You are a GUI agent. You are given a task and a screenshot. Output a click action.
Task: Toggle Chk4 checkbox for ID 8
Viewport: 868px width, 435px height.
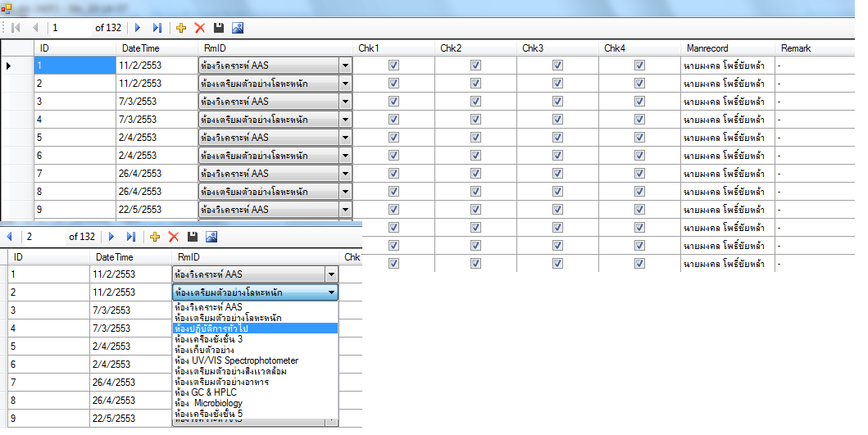(x=639, y=192)
